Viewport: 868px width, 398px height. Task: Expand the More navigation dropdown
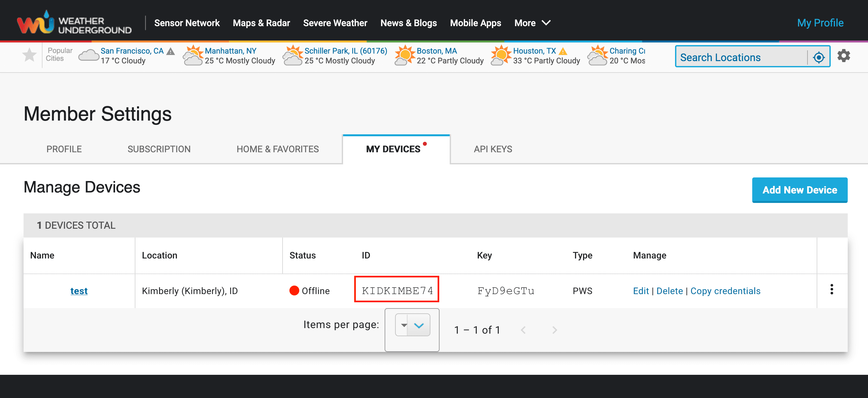coord(532,23)
